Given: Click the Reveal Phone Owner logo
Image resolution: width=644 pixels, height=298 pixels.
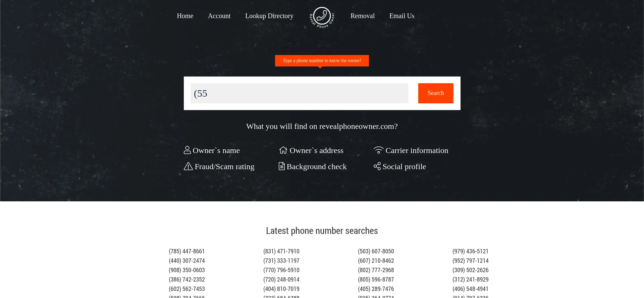Looking at the screenshot, I should (x=322, y=17).
